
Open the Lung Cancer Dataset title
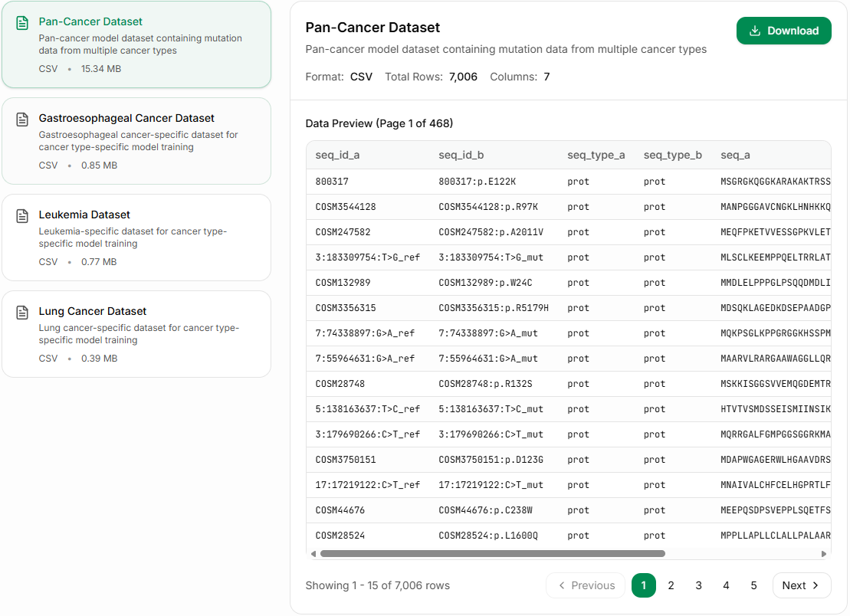tap(92, 311)
